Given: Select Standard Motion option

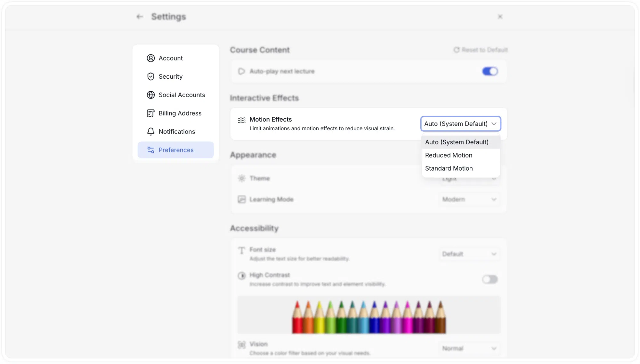Looking at the screenshot, I should click(461, 168).
